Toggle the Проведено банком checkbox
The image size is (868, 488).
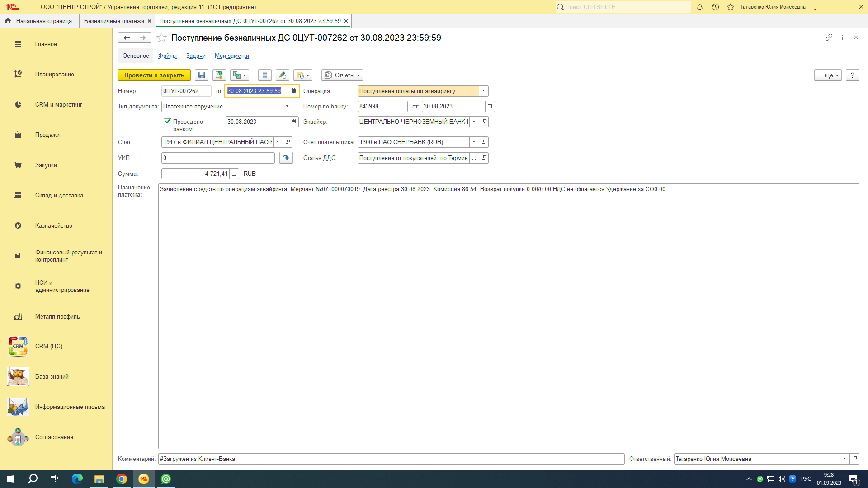[x=167, y=121]
